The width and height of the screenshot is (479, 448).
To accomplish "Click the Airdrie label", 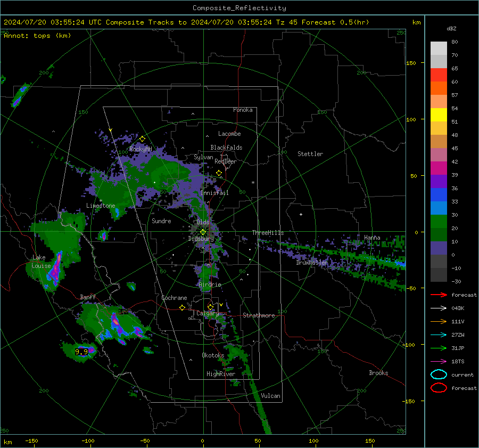I will click(210, 284).
